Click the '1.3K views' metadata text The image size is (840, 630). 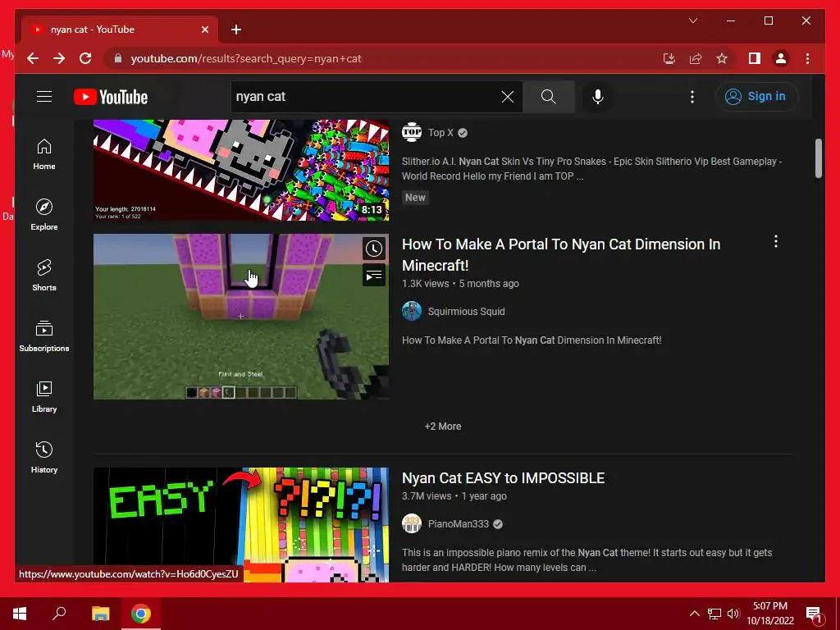[426, 283]
